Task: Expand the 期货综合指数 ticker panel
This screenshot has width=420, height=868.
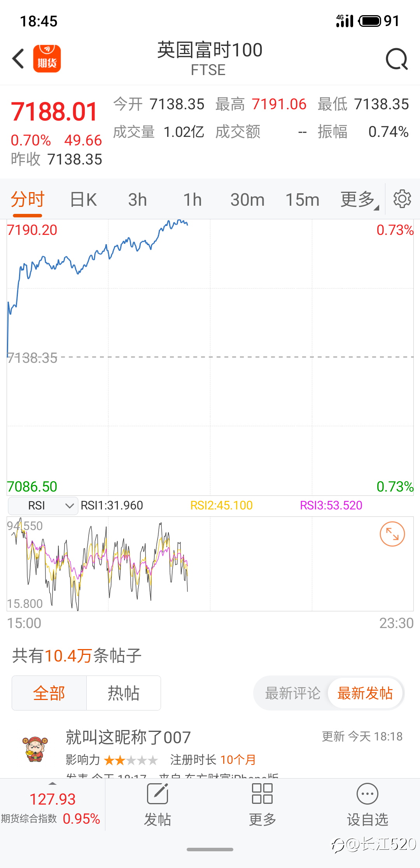Action: click(52, 804)
